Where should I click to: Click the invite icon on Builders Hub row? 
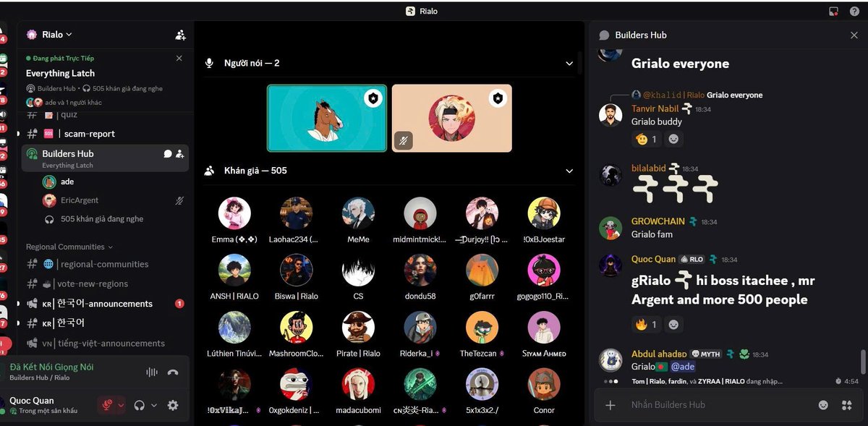click(179, 153)
